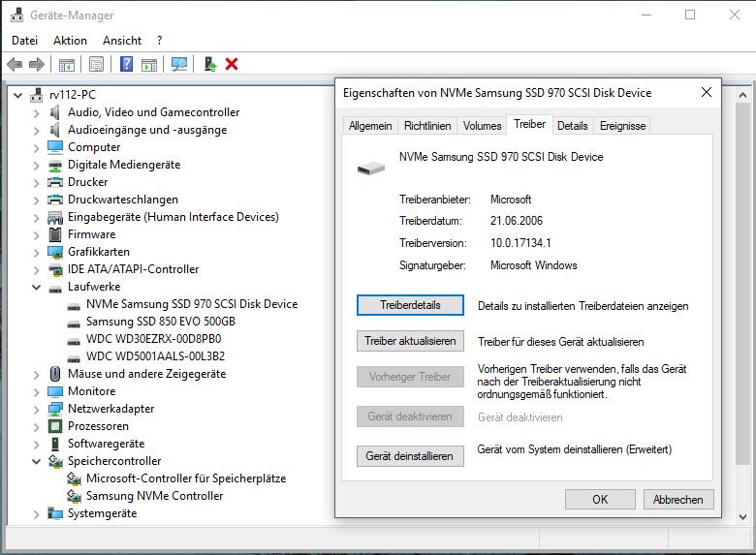The height and width of the screenshot is (555, 756).
Task: Open the Ansicht menu
Action: [x=122, y=41]
